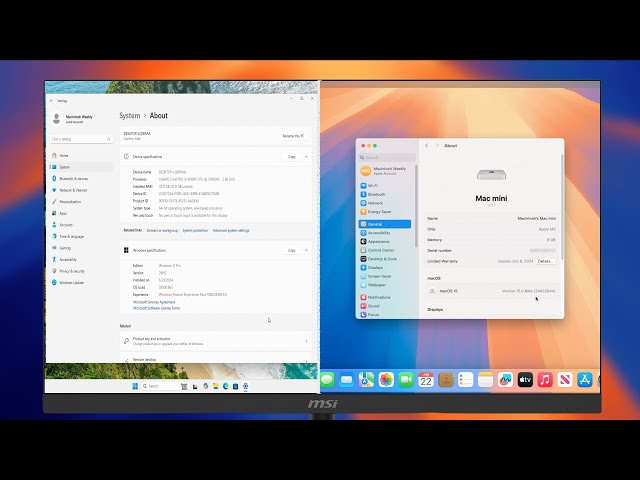This screenshot has width=640, height=480.
Task: Open Microsoft Edge from Windows taskbar
Action: [x=225, y=386]
